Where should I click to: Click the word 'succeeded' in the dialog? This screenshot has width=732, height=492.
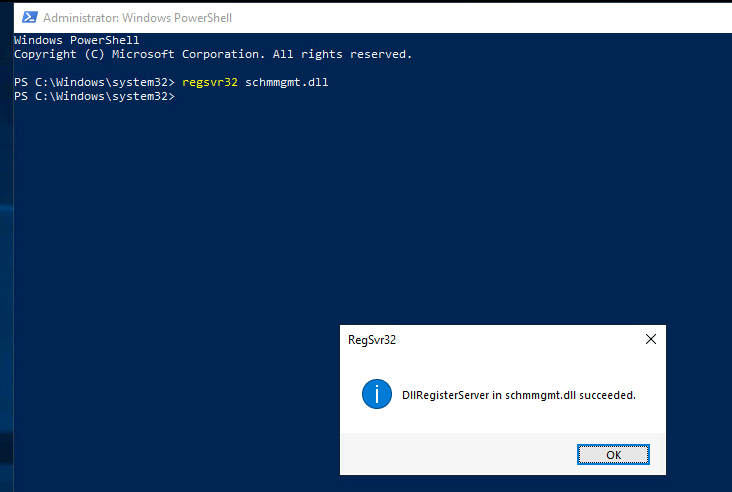coord(606,395)
